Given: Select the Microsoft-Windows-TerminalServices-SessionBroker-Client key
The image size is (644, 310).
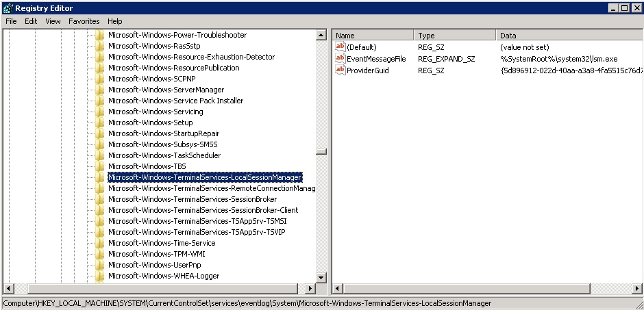Looking at the screenshot, I should click(203, 210).
